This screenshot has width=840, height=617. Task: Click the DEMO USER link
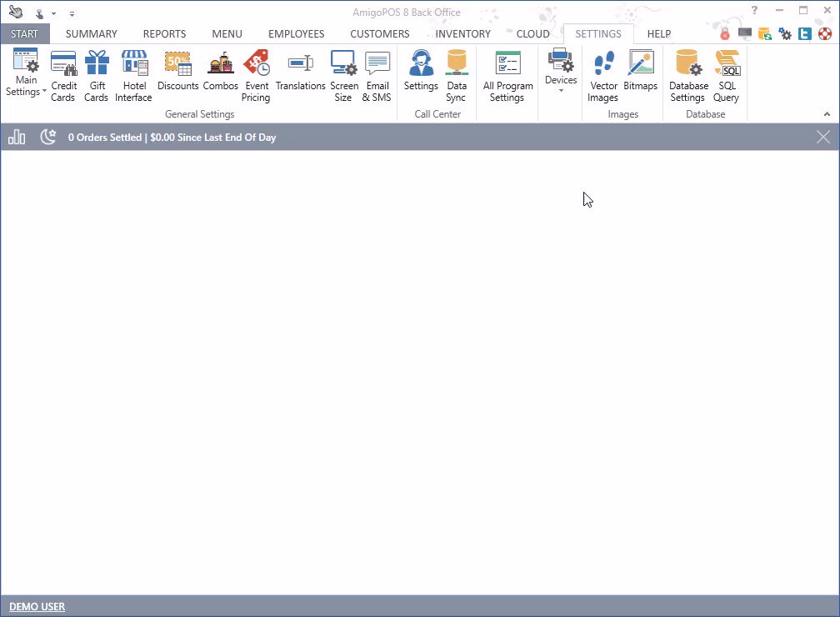coord(37,607)
